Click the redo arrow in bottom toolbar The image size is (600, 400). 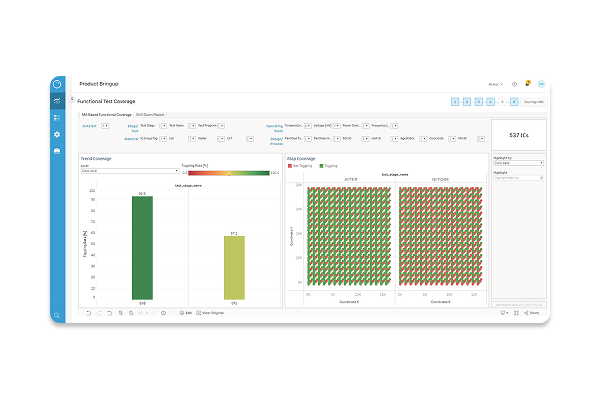(99, 313)
